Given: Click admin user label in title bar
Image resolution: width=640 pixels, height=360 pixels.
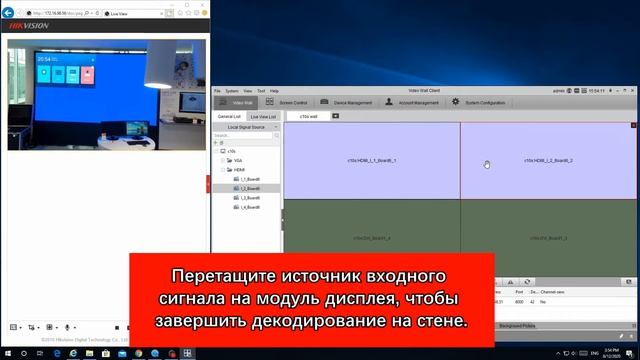Looking at the screenshot, I should 559,91.
